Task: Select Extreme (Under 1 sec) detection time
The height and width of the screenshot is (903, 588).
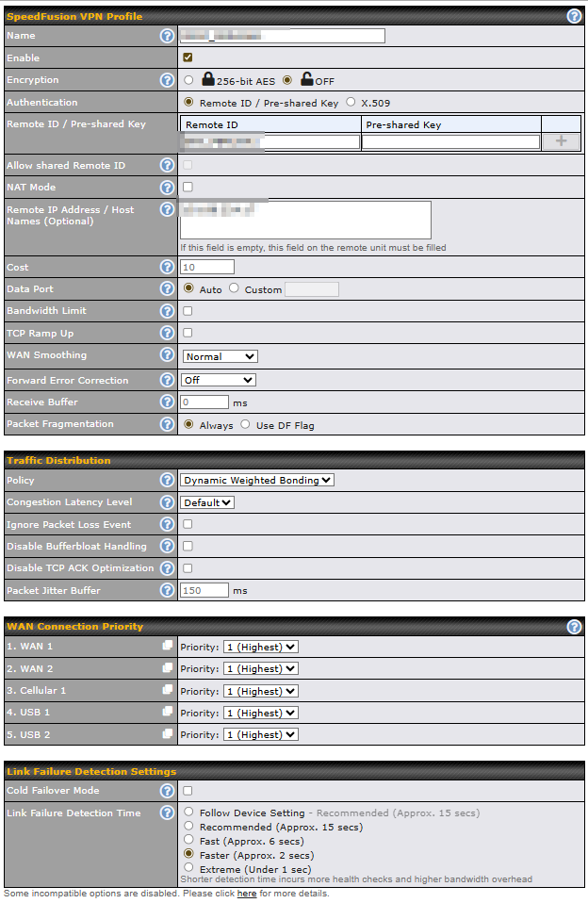Action: [x=188, y=867]
